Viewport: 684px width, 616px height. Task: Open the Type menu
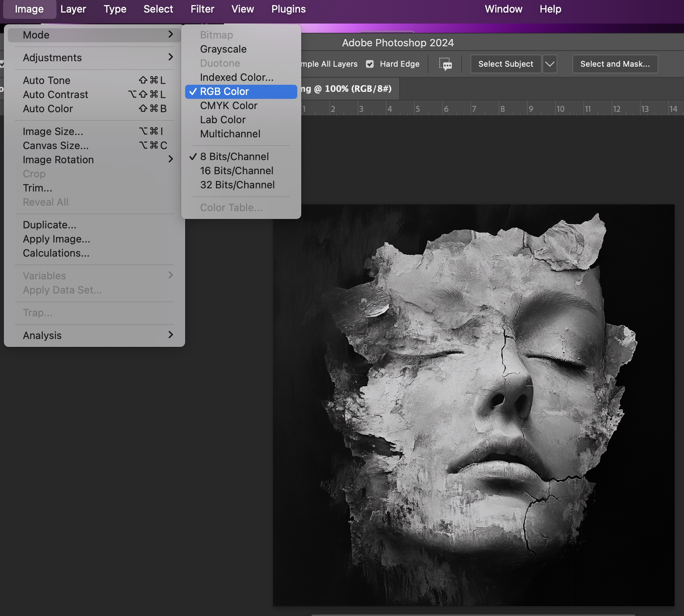[x=115, y=9]
